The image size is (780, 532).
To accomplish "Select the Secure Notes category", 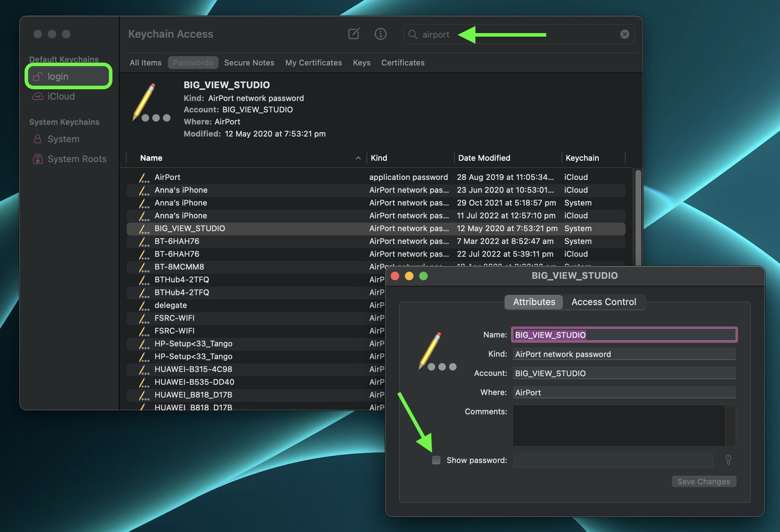I will (249, 62).
